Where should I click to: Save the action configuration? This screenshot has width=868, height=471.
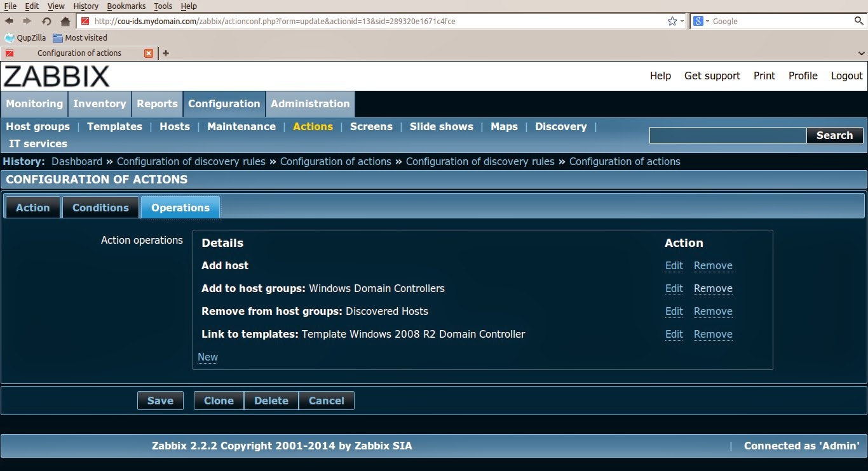point(160,401)
